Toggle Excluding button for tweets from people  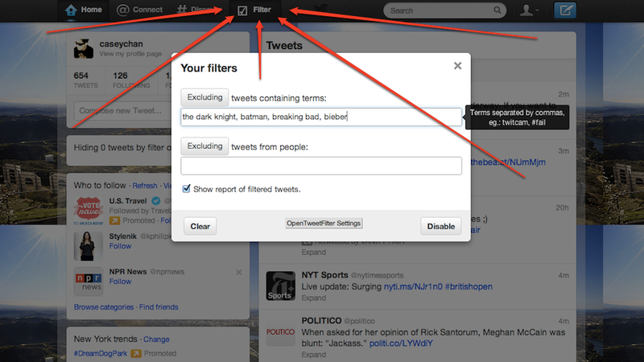[204, 146]
